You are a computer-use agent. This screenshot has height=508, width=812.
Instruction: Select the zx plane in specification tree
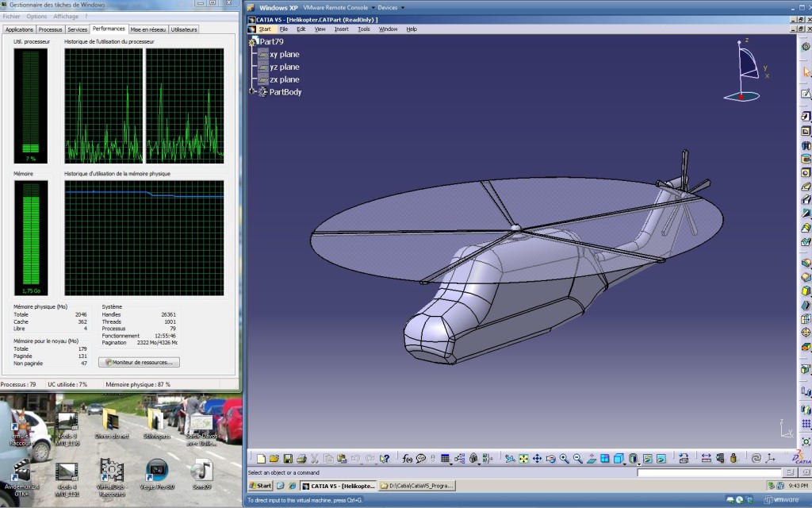coord(284,79)
